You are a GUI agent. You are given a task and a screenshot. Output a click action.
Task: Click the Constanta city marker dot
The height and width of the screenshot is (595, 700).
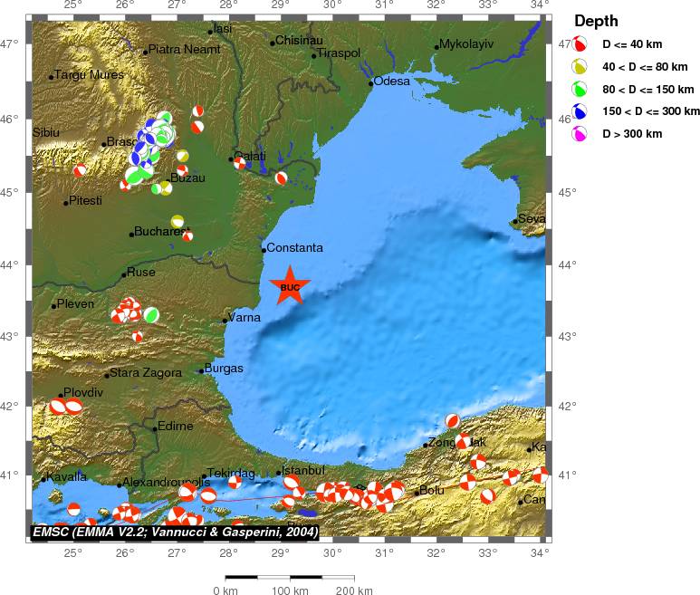[x=264, y=250]
